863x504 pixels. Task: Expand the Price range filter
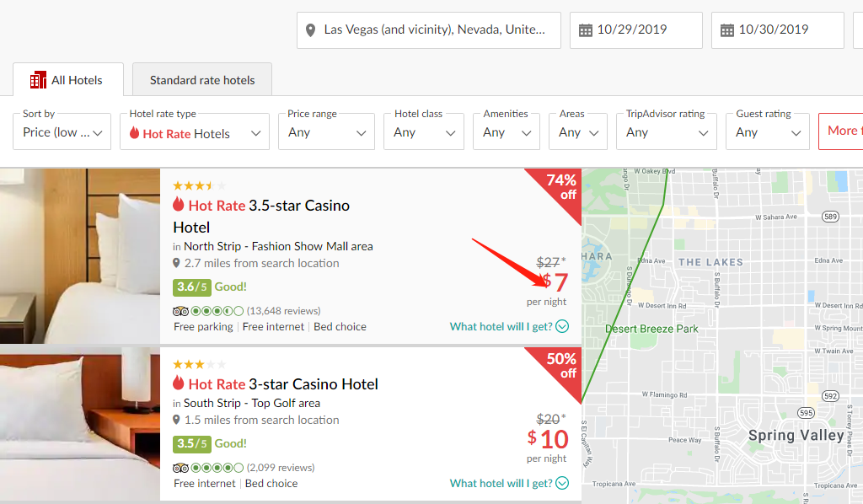click(x=326, y=132)
